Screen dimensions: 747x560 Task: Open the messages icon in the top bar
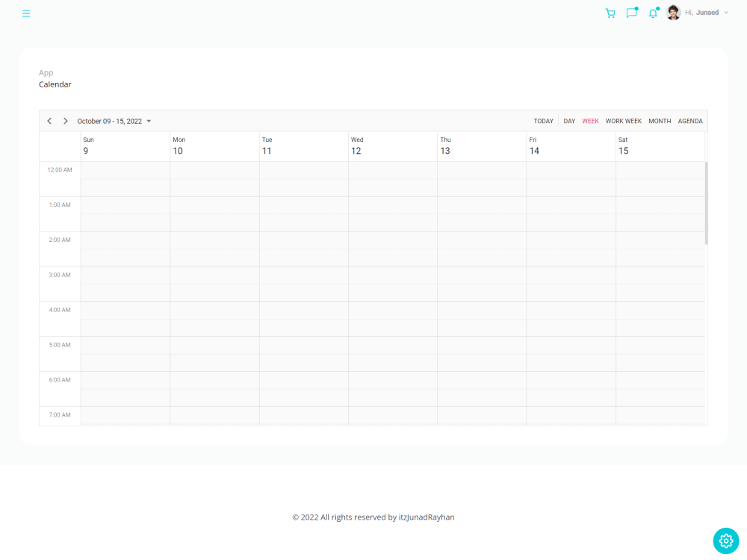pyautogui.click(x=631, y=13)
